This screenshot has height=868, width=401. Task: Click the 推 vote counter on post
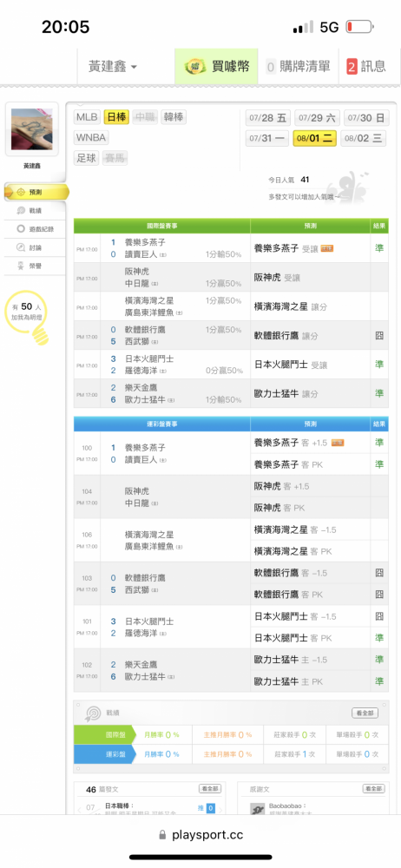(207, 808)
